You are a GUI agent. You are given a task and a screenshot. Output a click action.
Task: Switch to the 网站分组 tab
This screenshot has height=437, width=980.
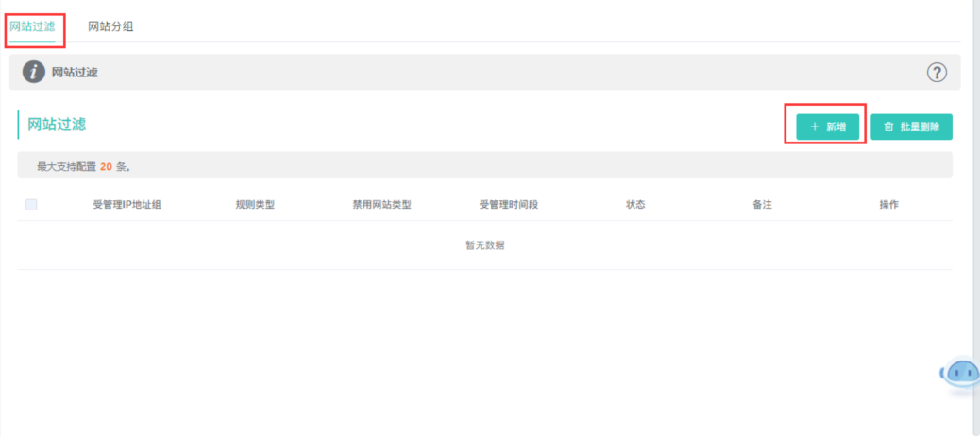(110, 26)
